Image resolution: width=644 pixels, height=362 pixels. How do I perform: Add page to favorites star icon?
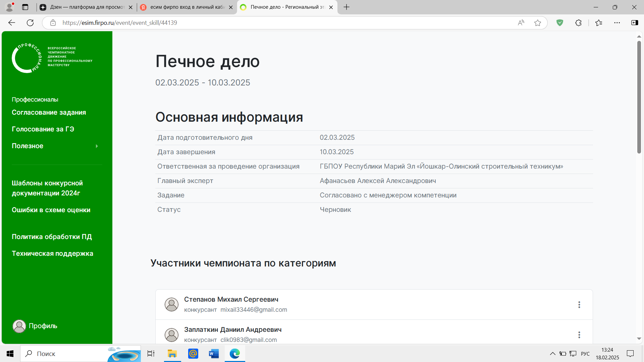point(538,22)
